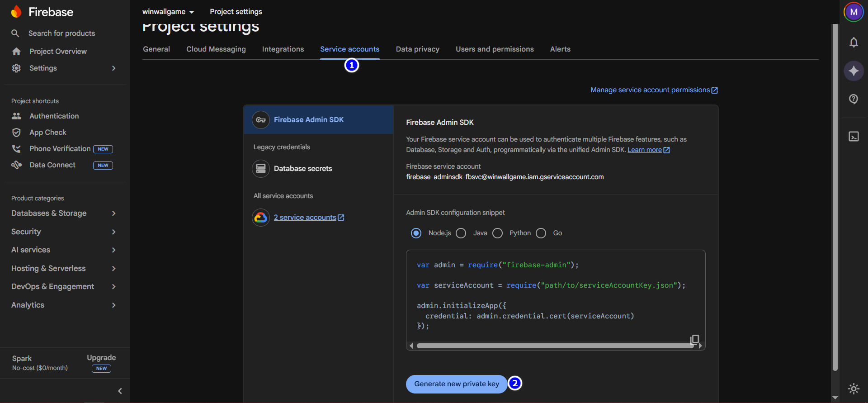The width and height of the screenshot is (868, 403).
Task: Click the snippet scrollbar left arrow
Action: [411, 346]
